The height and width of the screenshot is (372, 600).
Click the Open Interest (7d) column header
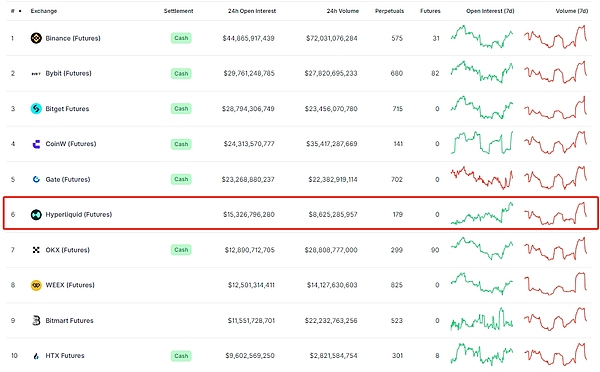(x=490, y=11)
